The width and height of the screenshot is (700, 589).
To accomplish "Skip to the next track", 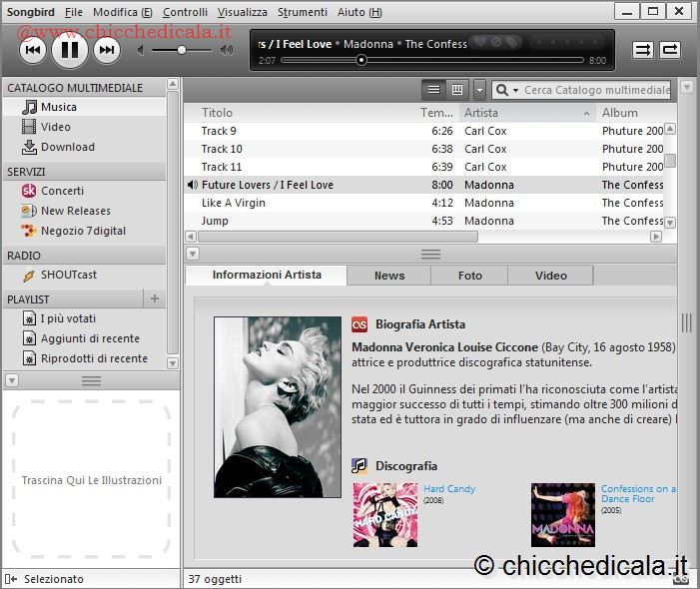I will pos(106,49).
